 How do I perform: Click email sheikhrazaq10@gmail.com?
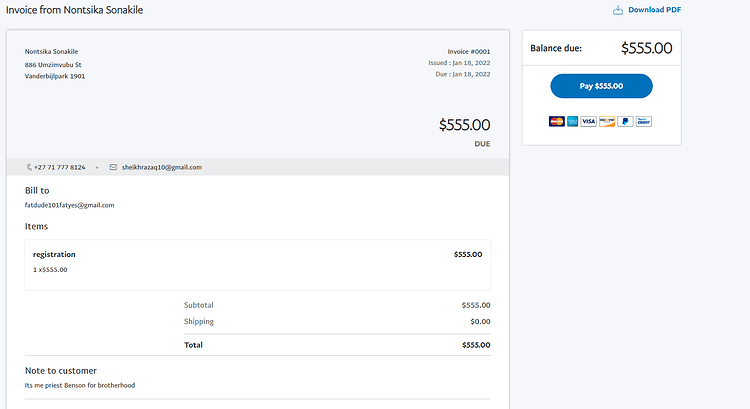point(162,167)
